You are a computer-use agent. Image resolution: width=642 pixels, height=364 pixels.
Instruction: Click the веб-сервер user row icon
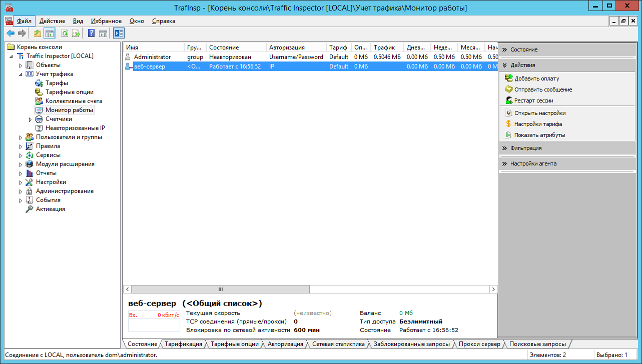click(128, 66)
